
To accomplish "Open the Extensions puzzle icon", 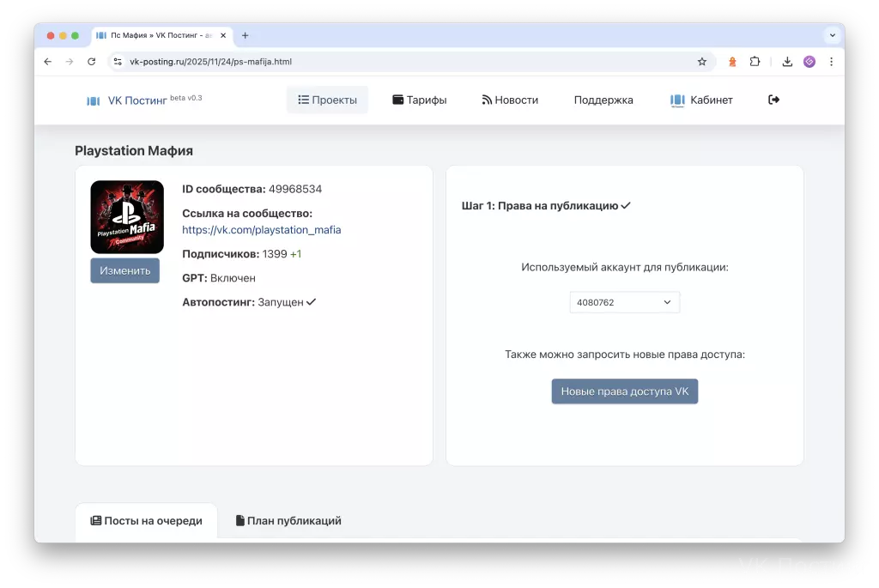I will [x=755, y=62].
